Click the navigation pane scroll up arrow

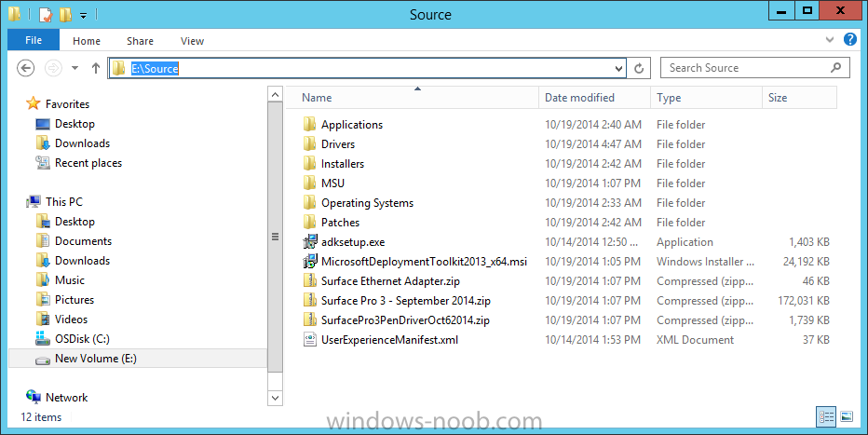[x=275, y=94]
